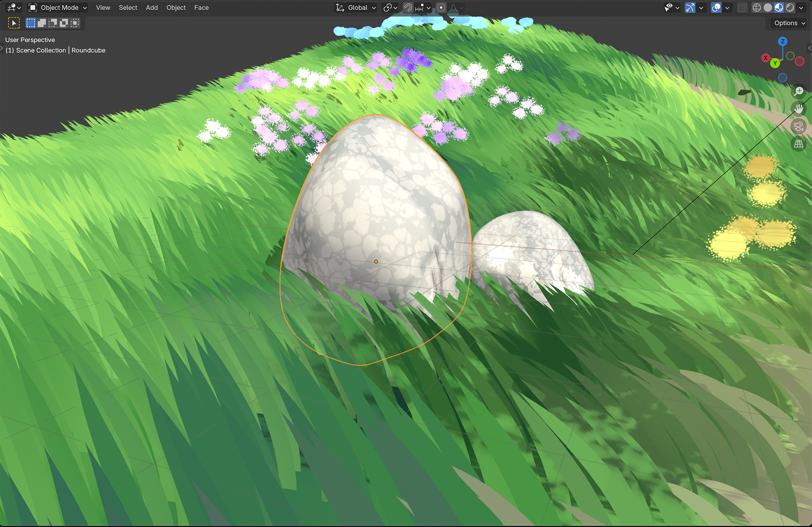Choose the Subtract selection mode icon
812x527 pixels.
tap(52, 23)
